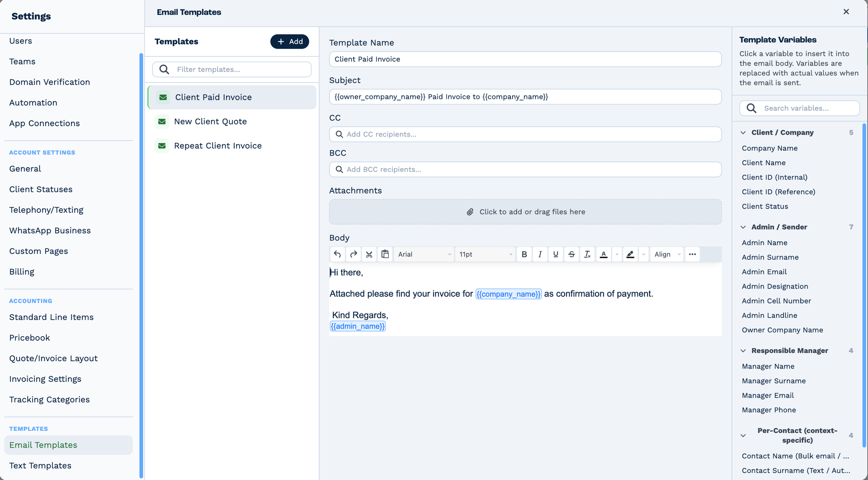Viewport: 868px width, 480px height.
Task: Click the envelope icon for New Client Quote
Action: (162, 122)
